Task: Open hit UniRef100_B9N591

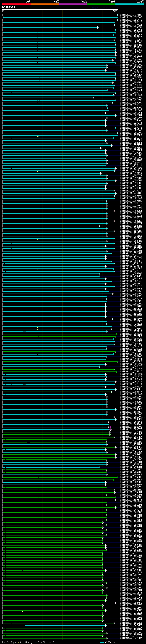Action: [131, 27]
